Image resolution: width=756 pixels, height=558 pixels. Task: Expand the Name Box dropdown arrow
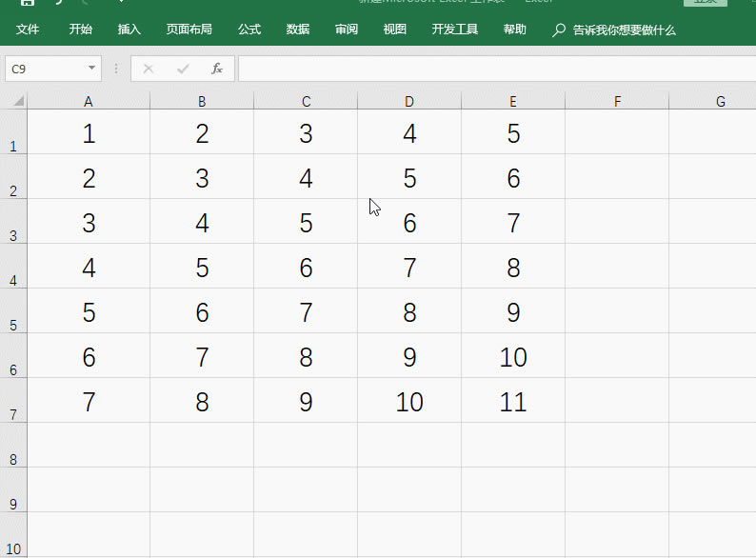91,68
